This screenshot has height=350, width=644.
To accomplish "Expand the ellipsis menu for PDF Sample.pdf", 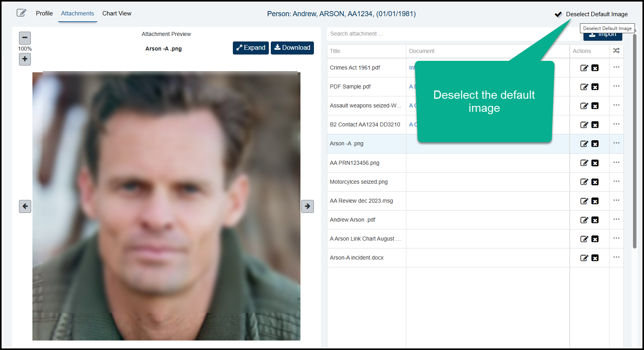I will coord(616,86).
